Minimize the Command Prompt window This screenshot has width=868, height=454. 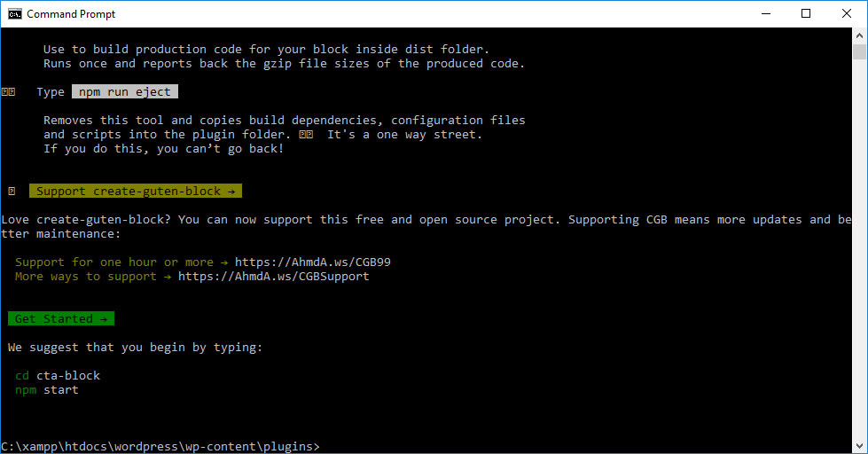pos(765,13)
